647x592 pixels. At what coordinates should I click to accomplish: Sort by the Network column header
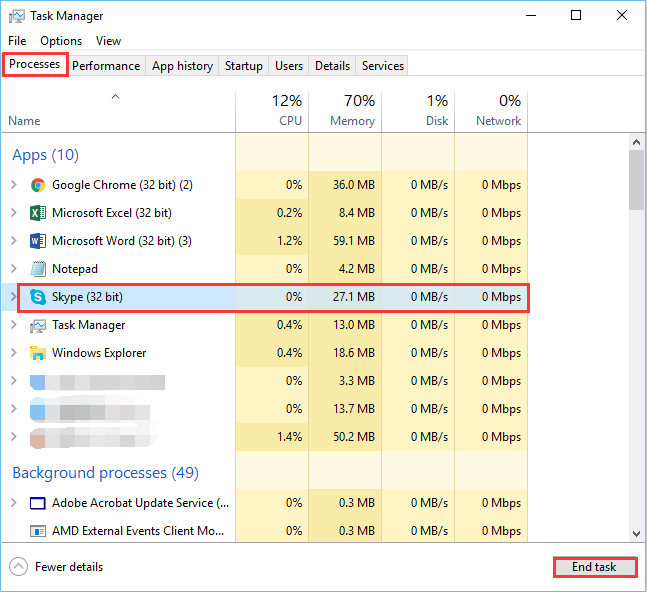pos(491,111)
